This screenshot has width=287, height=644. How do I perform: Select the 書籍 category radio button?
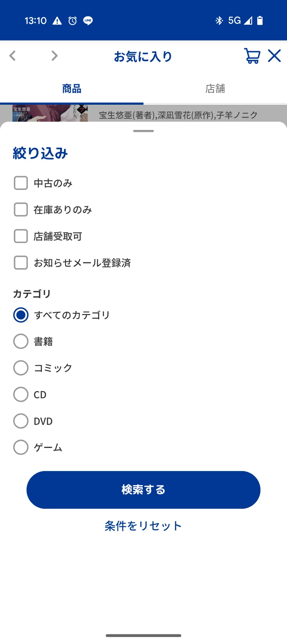21,341
